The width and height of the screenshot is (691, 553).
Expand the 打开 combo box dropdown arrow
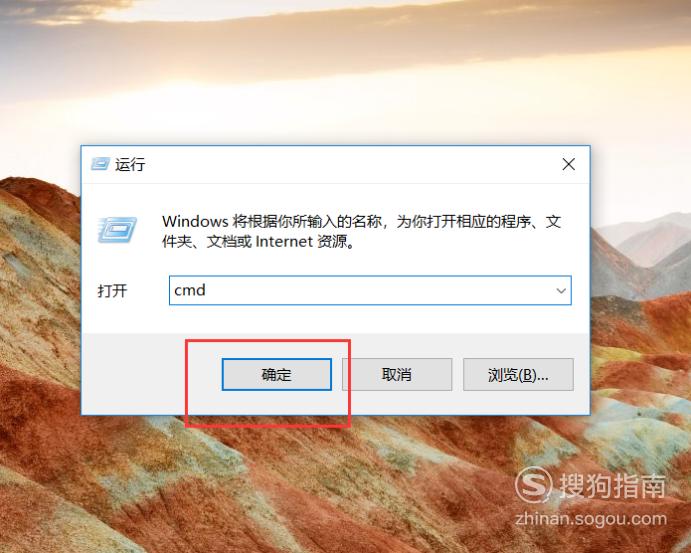pyautogui.click(x=561, y=290)
